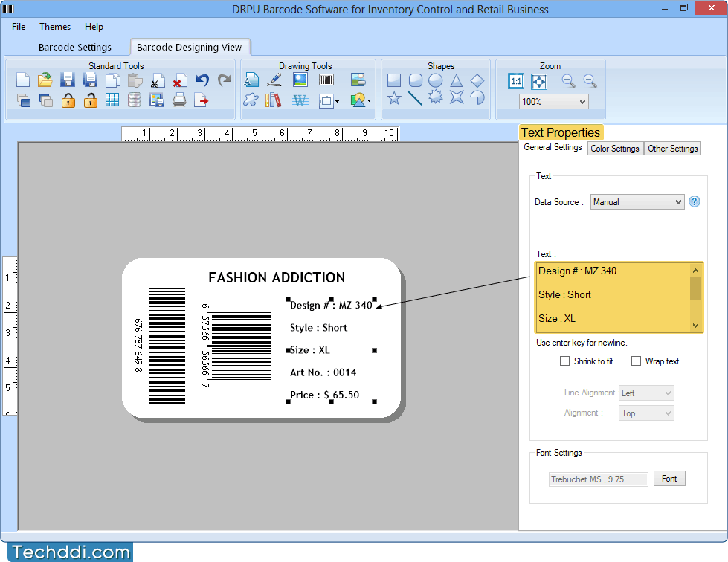728x562 pixels.
Task: Switch to the Other Settings tab
Action: click(673, 149)
